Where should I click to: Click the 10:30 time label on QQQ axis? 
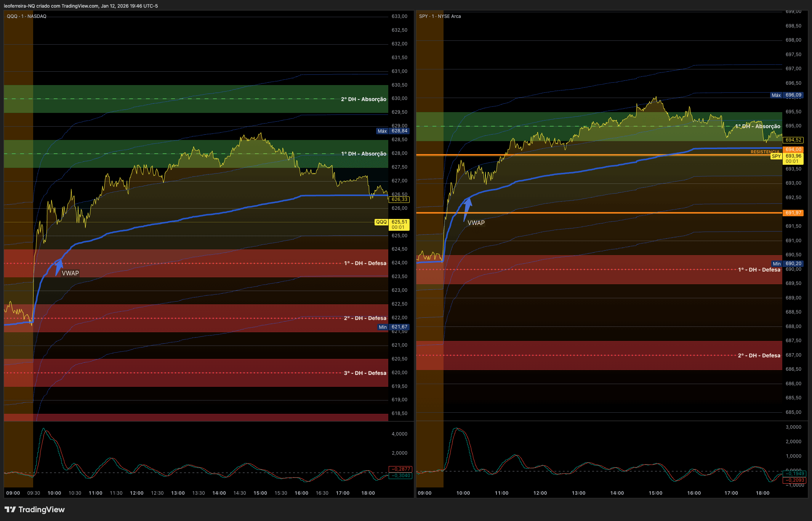(x=75, y=493)
